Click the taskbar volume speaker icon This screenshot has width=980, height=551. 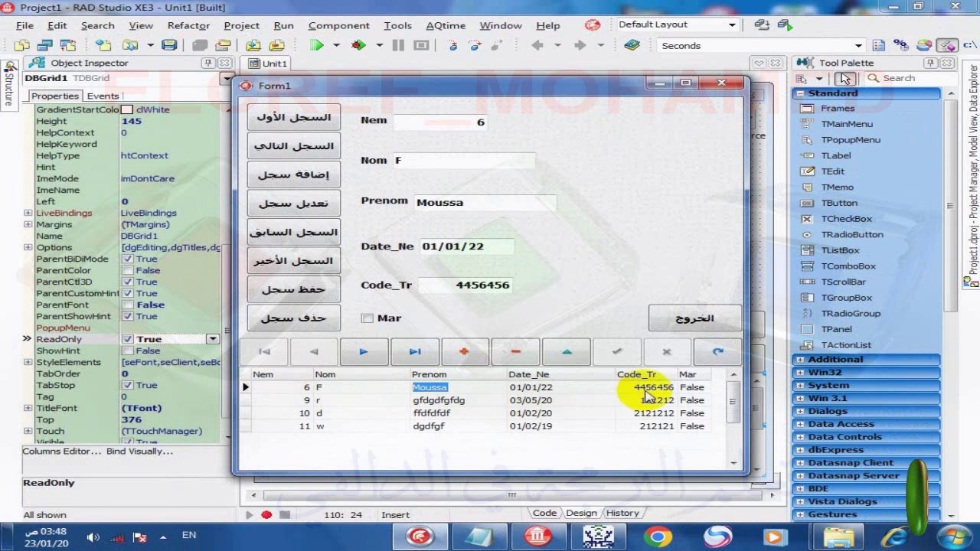(93, 536)
